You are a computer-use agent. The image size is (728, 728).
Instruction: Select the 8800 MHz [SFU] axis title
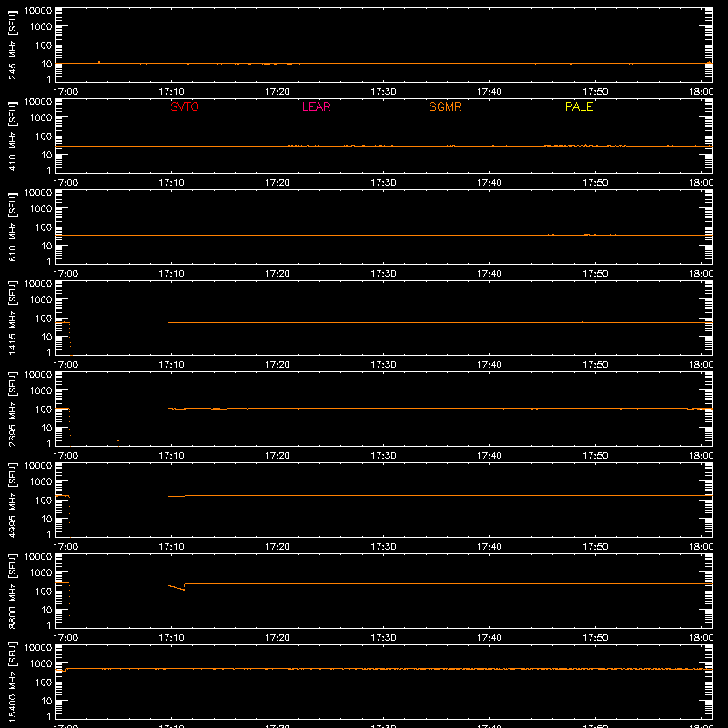(x=12, y=591)
